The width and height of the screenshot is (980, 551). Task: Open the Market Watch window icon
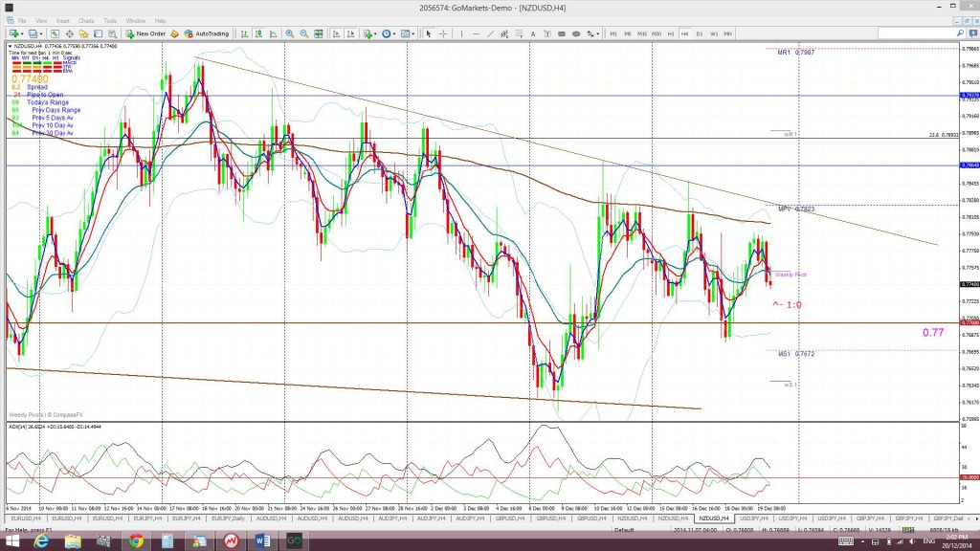click(x=55, y=33)
